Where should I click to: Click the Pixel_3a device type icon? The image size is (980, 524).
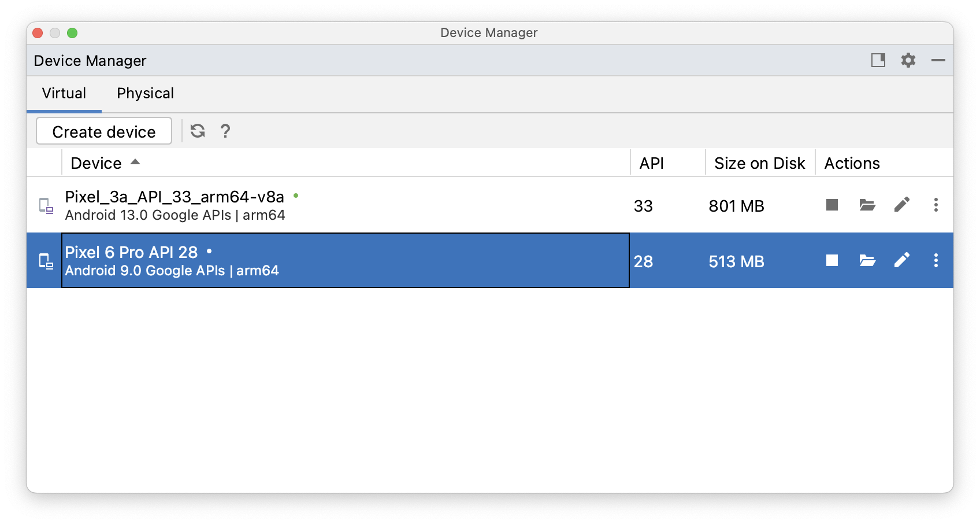tap(46, 205)
